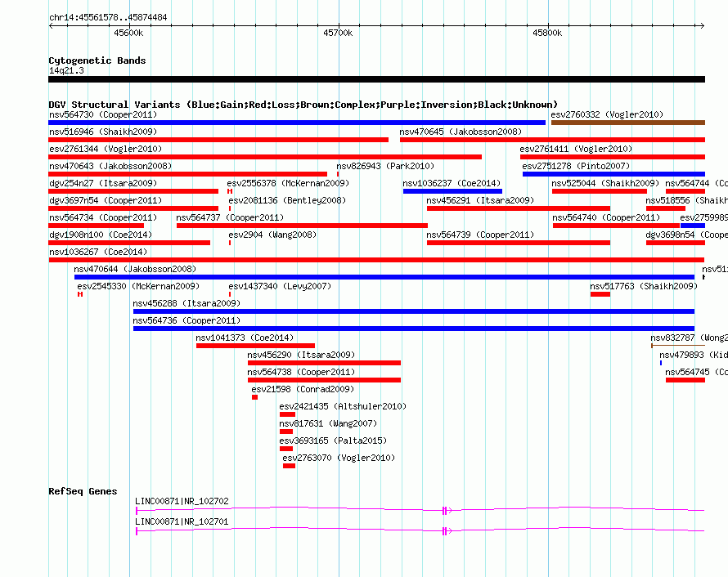
Task: Click the nsv456290 (Itsara2009) red bar
Action: pos(324,363)
